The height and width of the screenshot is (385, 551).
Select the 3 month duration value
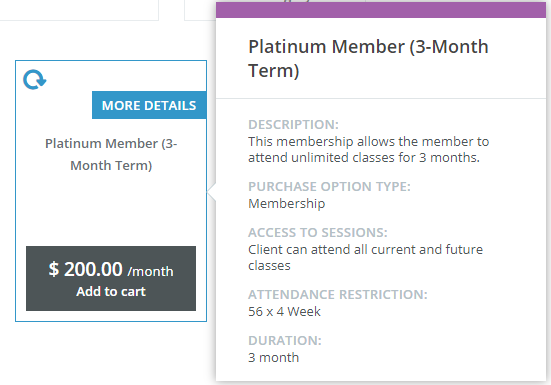click(273, 358)
